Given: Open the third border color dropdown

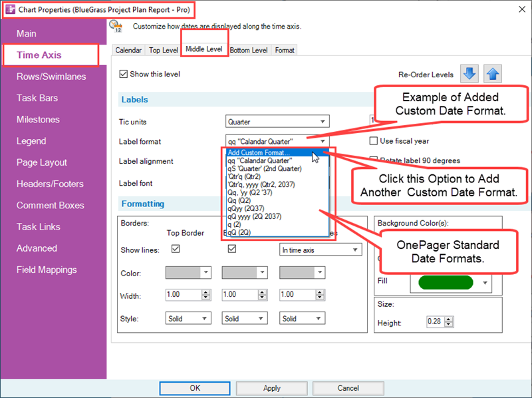Looking at the screenshot, I should [x=303, y=273].
